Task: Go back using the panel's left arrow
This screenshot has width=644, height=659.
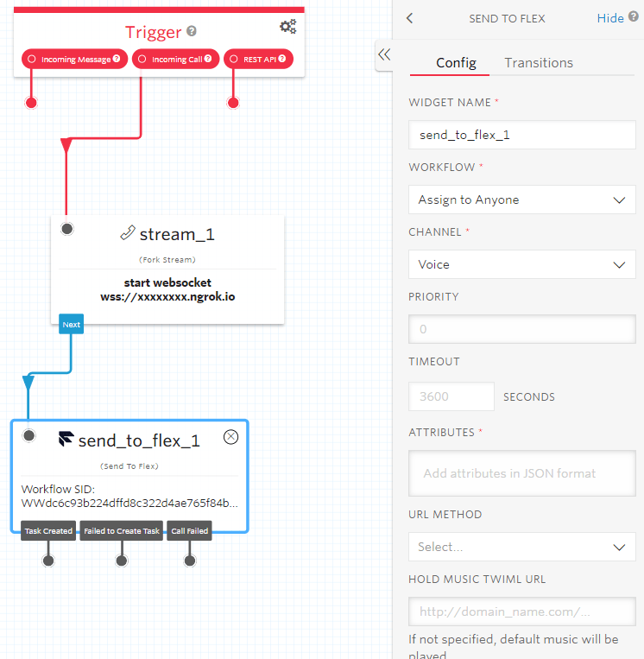Action: 410,18
